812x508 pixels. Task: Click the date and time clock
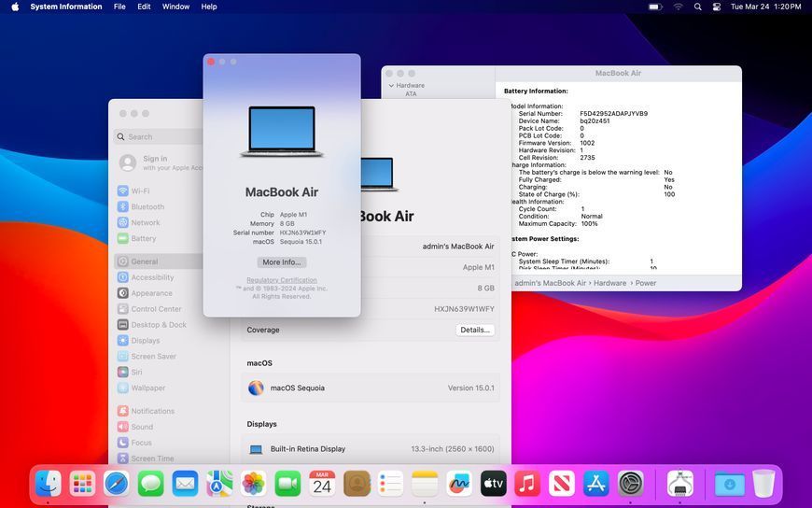coord(765,7)
